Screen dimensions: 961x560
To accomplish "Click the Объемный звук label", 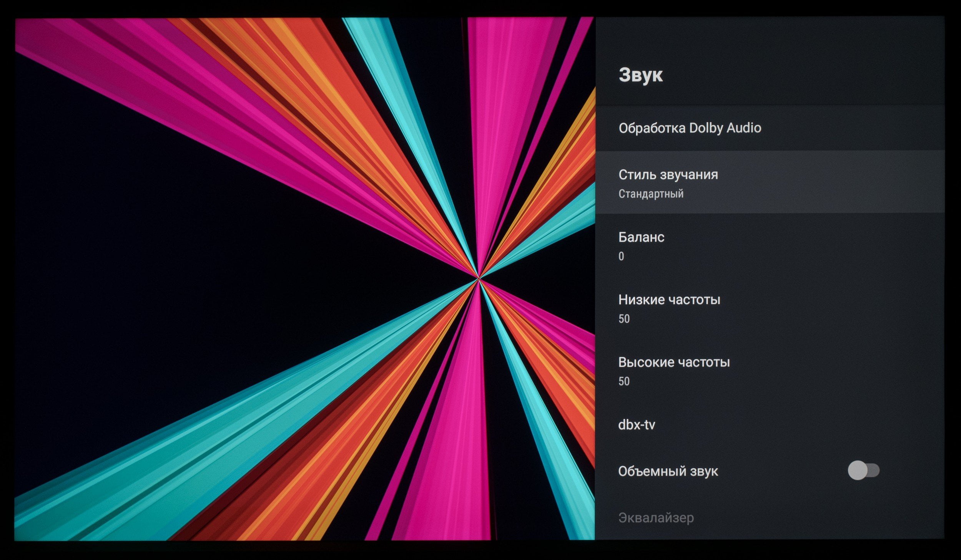I will 668,471.
